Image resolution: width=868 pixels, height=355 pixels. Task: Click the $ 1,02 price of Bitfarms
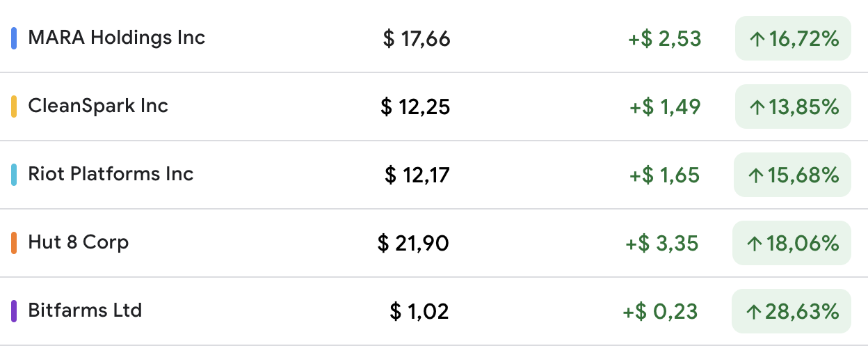[419, 312]
